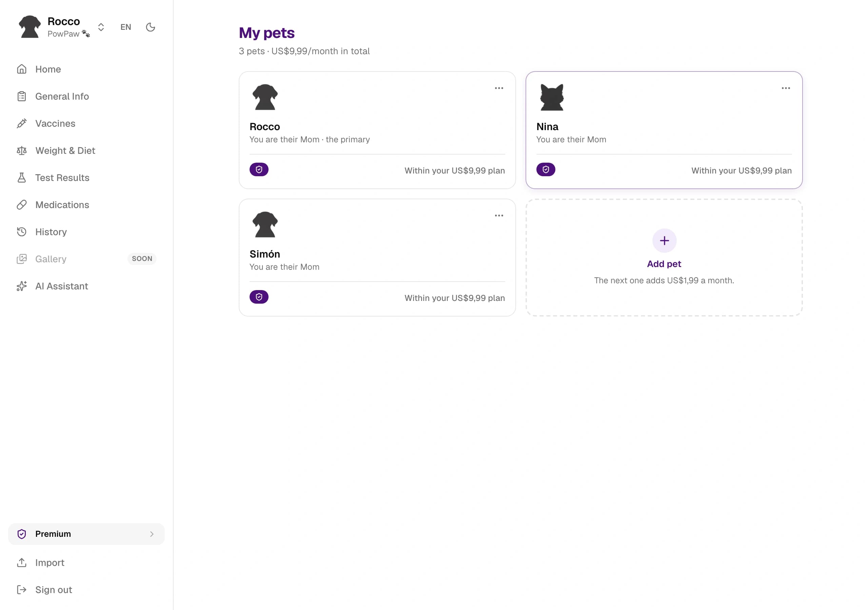The height and width of the screenshot is (610, 868).
Task: Click the premium shield badge on Nina's card
Action: click(x=546, y=170)
